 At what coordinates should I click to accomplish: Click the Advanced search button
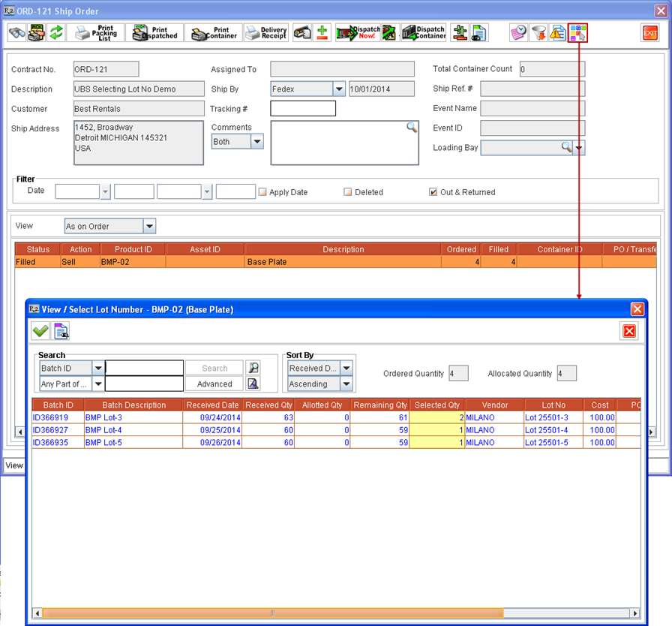pos(214,384)
